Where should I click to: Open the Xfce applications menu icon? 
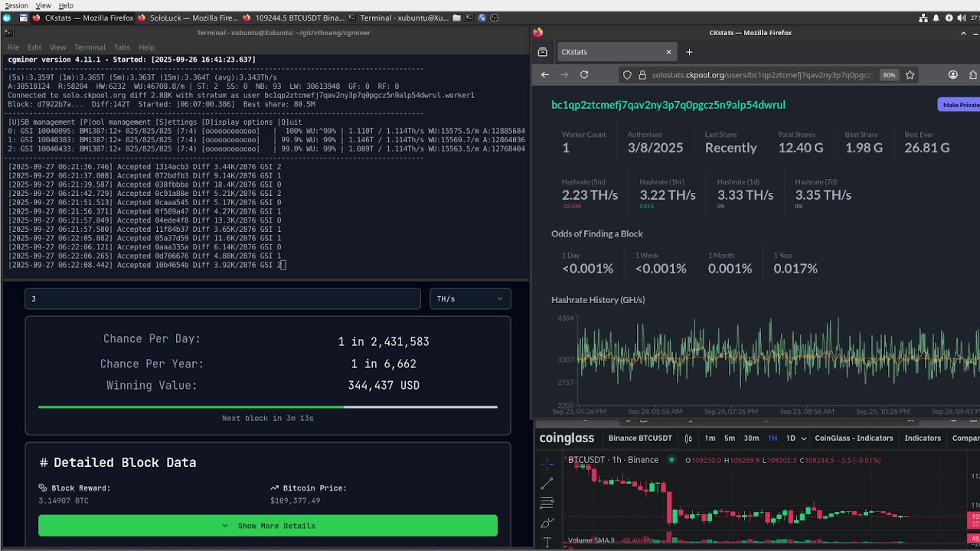7,18
